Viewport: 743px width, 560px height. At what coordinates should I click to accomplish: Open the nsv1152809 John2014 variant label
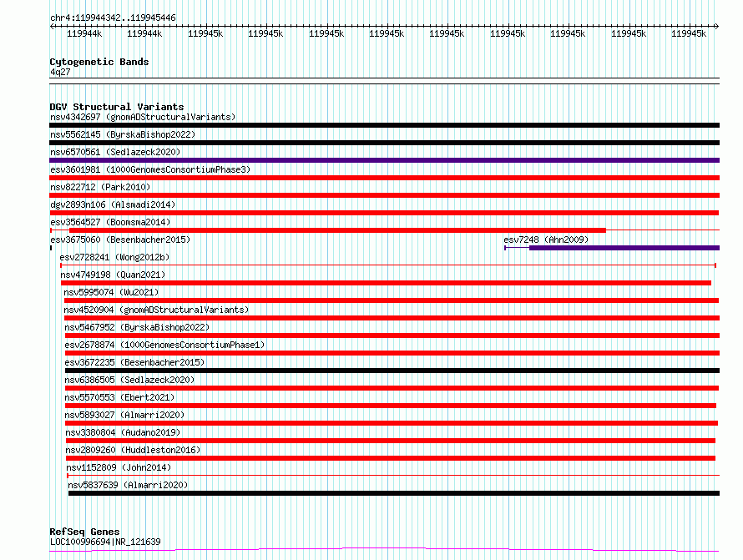point(119,467)
